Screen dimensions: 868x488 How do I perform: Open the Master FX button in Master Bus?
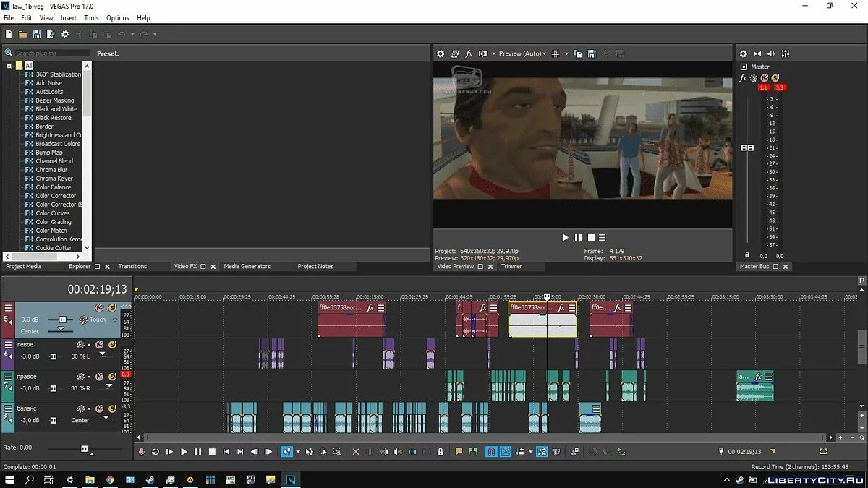point(743,78)
